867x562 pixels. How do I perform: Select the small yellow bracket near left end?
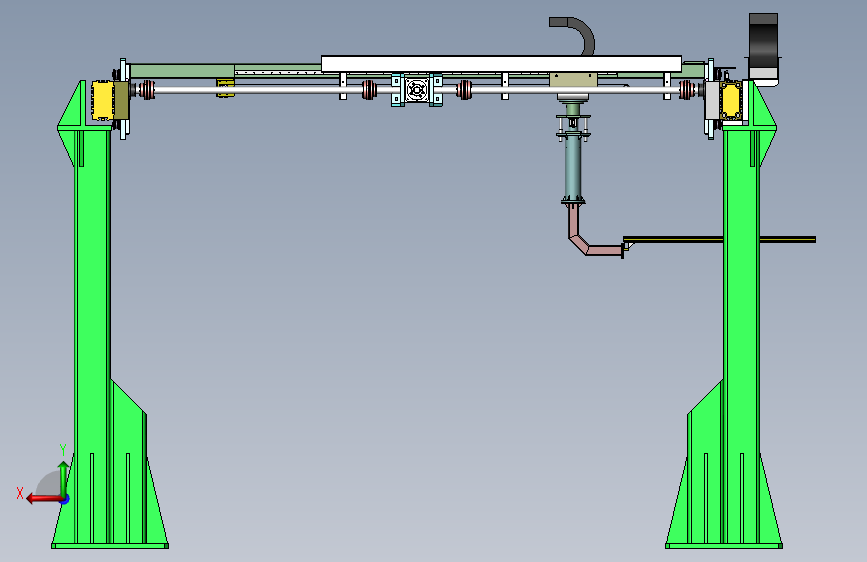pos(225,88)
